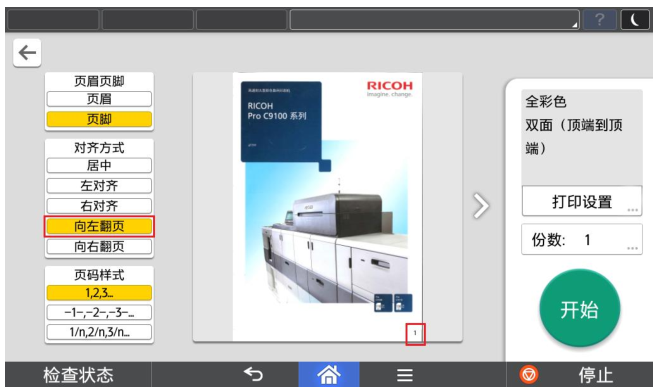The width and height of the screenshot is (666, 389).
Task: Open the three-line menu icon
Action: click(x=405, y=375)
